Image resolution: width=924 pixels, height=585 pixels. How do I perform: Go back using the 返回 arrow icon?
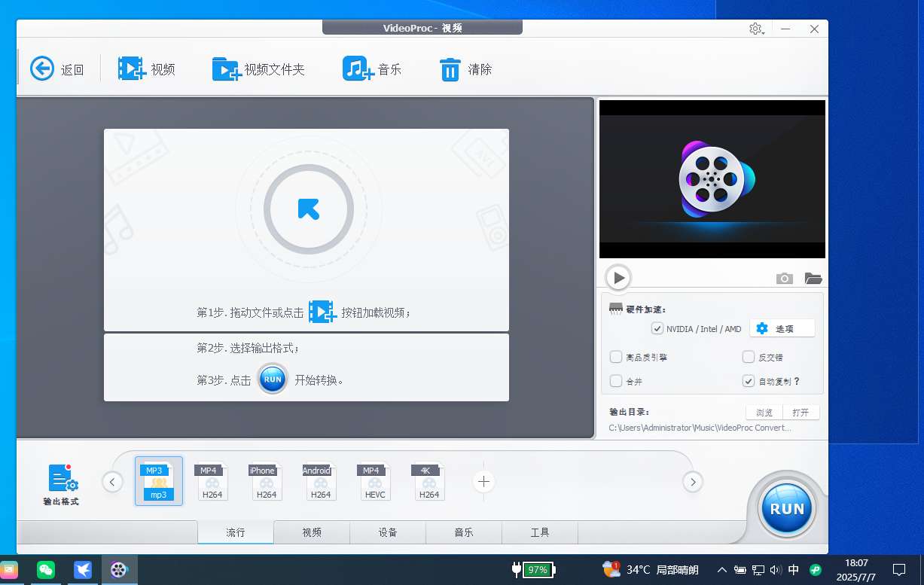pos(42,69)
